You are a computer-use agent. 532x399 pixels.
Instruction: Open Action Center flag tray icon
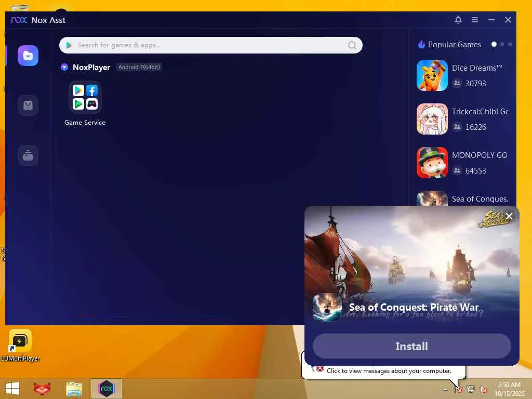pos(458,389)
